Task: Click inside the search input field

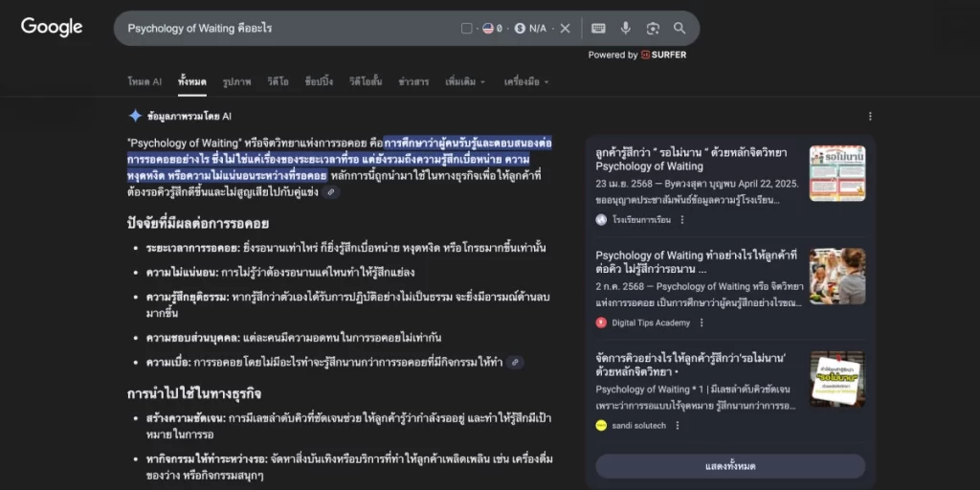Action: 287,28
